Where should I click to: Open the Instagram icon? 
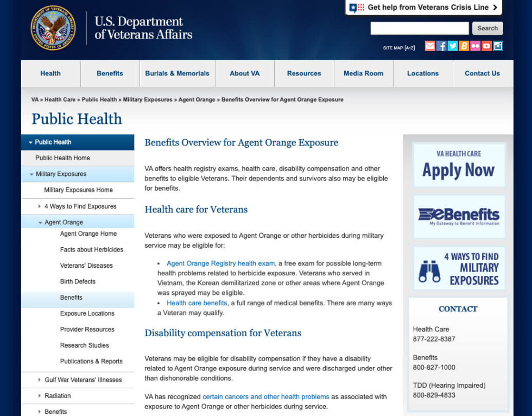(x=498, y=46)
